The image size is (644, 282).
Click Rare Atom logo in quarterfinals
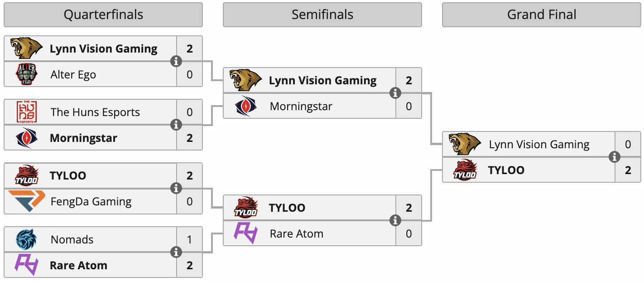coord(27,265)
